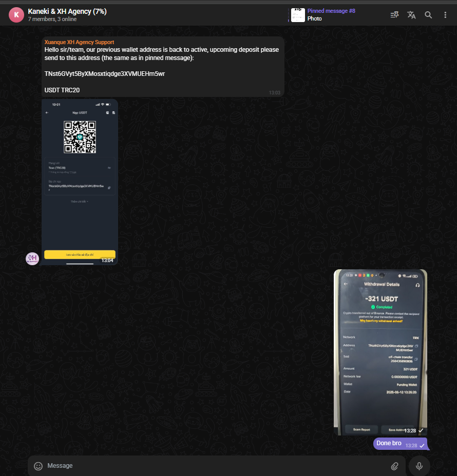
Task: Click the Xuanque XH Agency Support name
Action: (x=79, y=42)
